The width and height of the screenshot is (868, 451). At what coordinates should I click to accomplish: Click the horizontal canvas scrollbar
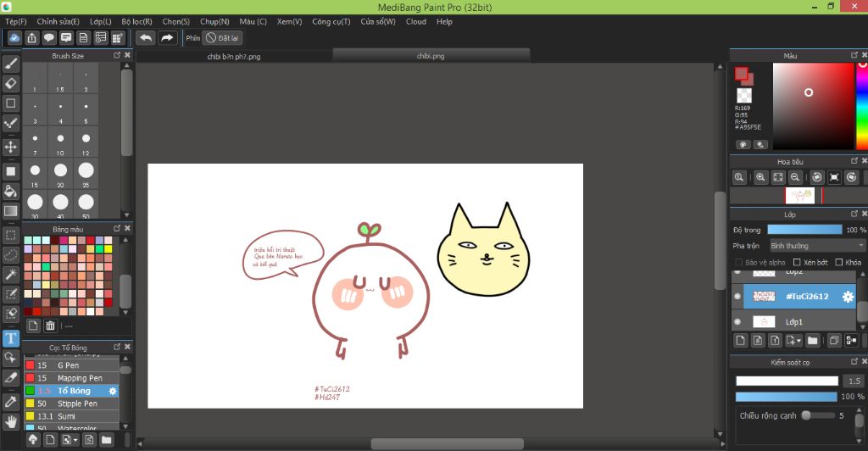coord(448,443)
